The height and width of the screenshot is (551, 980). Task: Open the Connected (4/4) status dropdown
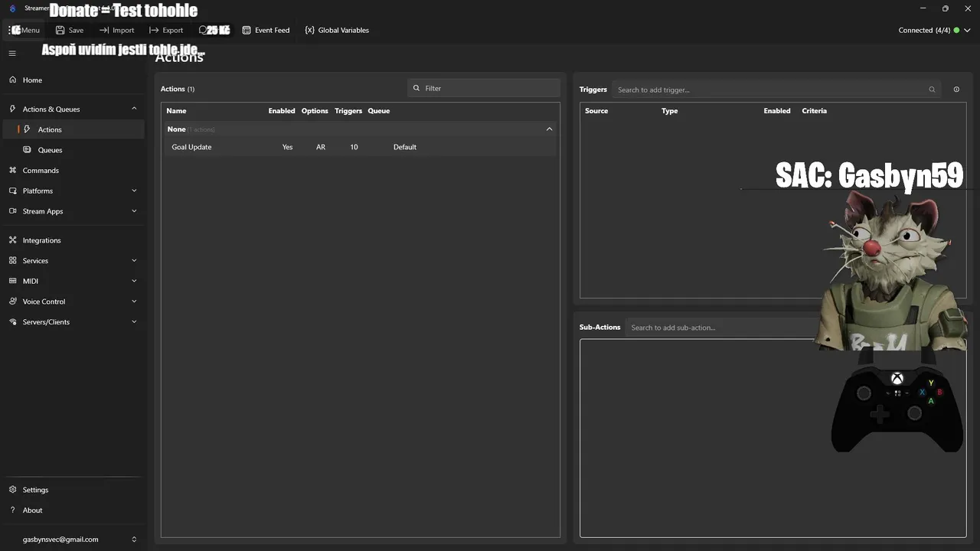click(934, 30)
